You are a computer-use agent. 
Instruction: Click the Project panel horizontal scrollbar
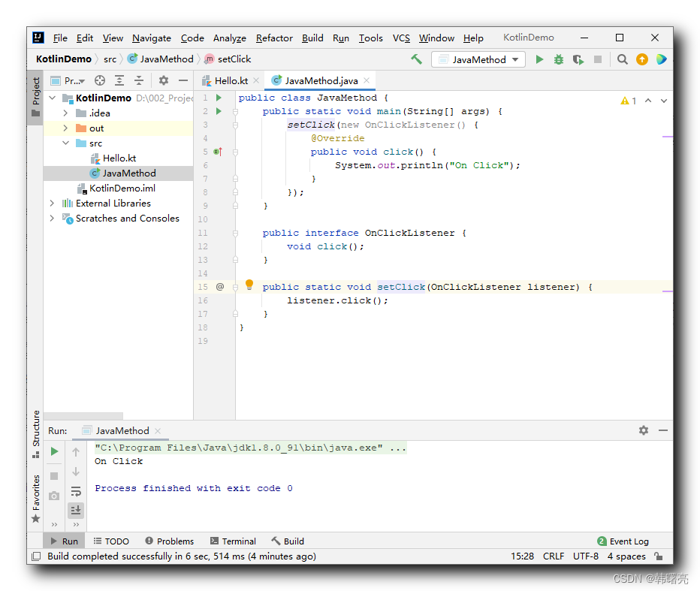83,415
